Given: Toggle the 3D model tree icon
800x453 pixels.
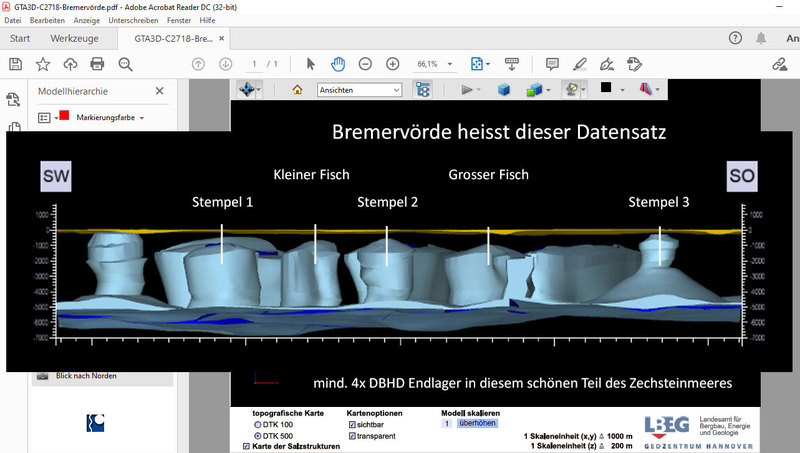Looking at the screenshot, I should click(x=422, y=89).
